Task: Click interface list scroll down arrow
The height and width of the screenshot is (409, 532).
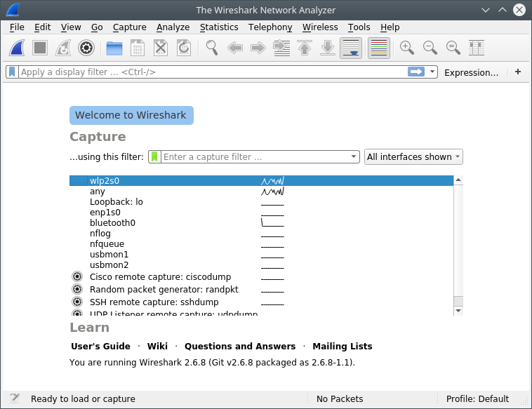Action: (x=458, y=311)
